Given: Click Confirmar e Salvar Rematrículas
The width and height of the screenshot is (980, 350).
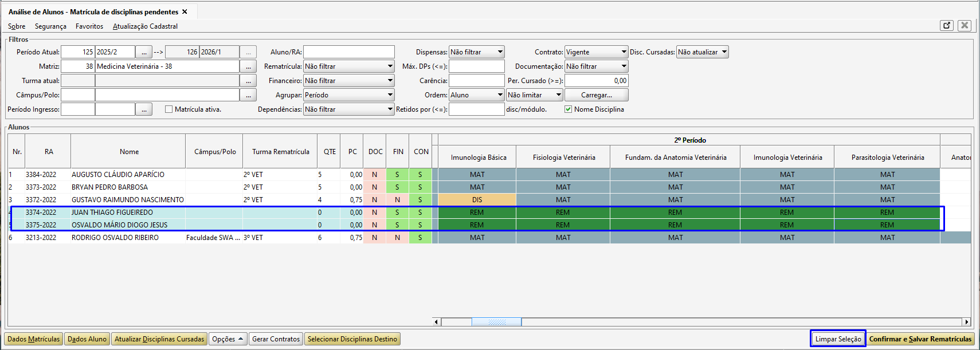Looking at the screenshot, I should 920,339.
